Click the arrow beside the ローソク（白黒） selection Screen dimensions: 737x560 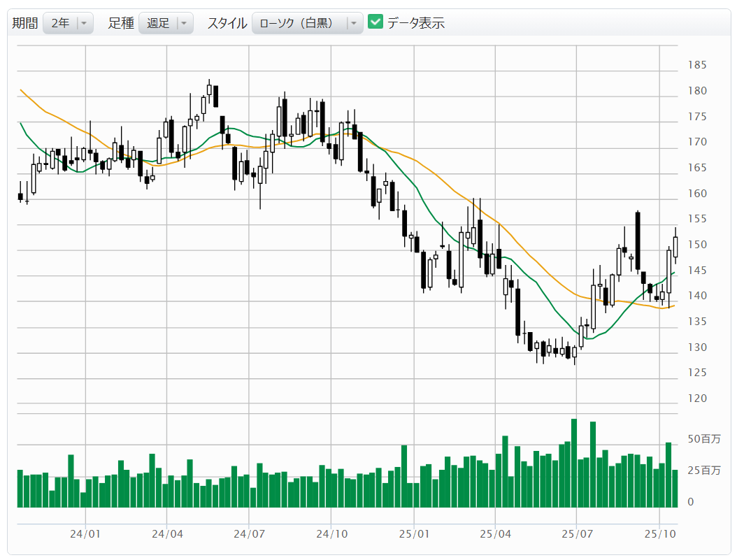(354, 23)
